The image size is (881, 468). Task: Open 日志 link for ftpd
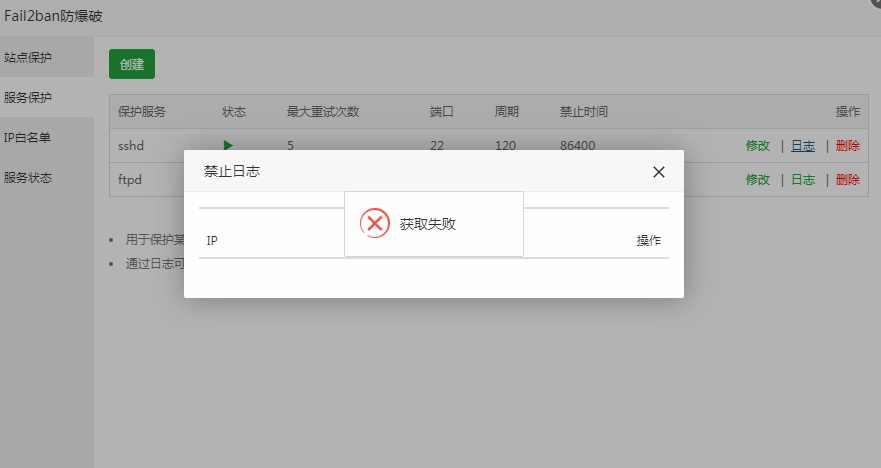[803, 179]
